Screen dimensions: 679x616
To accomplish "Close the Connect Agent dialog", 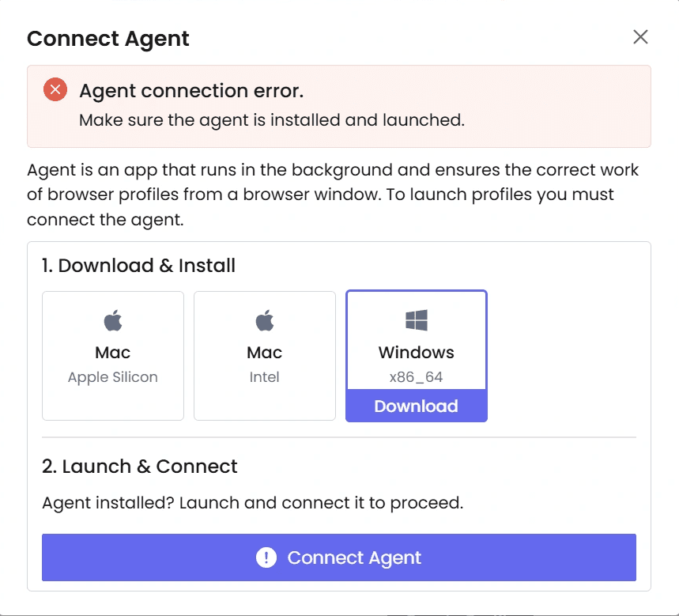I will click(x=640, y=37).
